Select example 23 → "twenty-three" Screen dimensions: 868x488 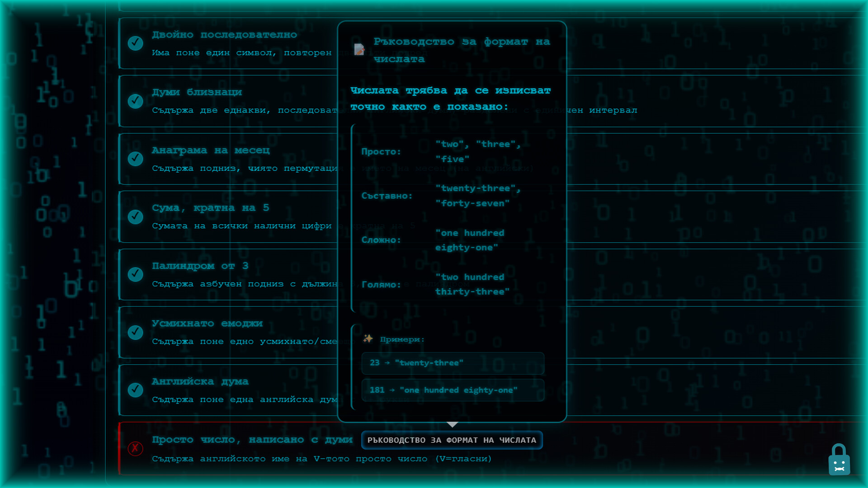[x=453, y=363]
